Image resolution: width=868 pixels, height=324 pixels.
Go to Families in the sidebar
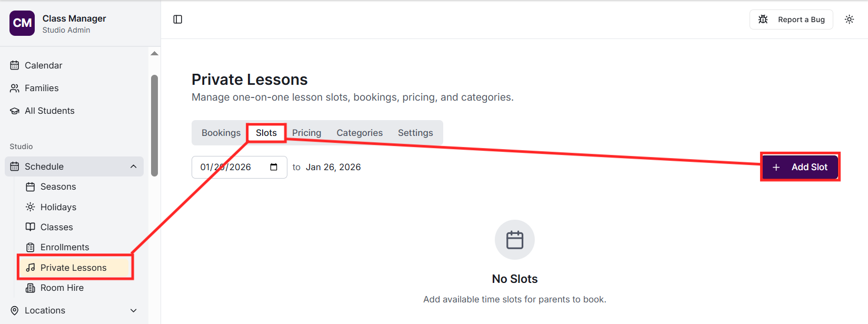(42, 88)
